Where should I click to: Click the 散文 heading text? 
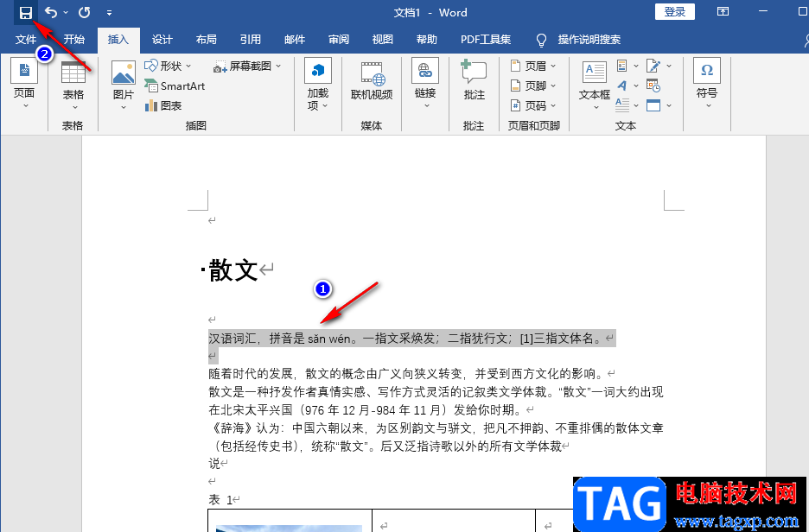tap(233, 269)
